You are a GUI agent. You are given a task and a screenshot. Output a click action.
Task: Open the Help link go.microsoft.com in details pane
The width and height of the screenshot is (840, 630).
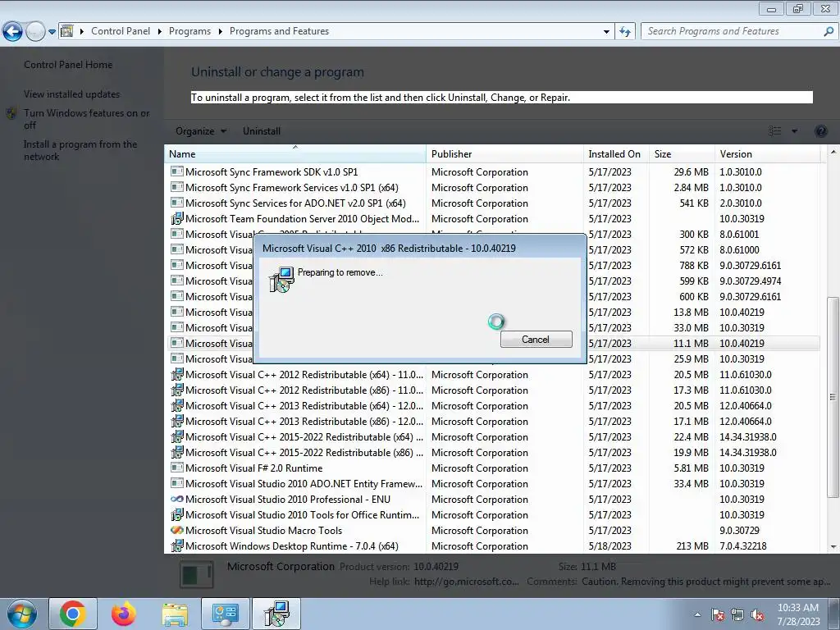coord(467,582)
